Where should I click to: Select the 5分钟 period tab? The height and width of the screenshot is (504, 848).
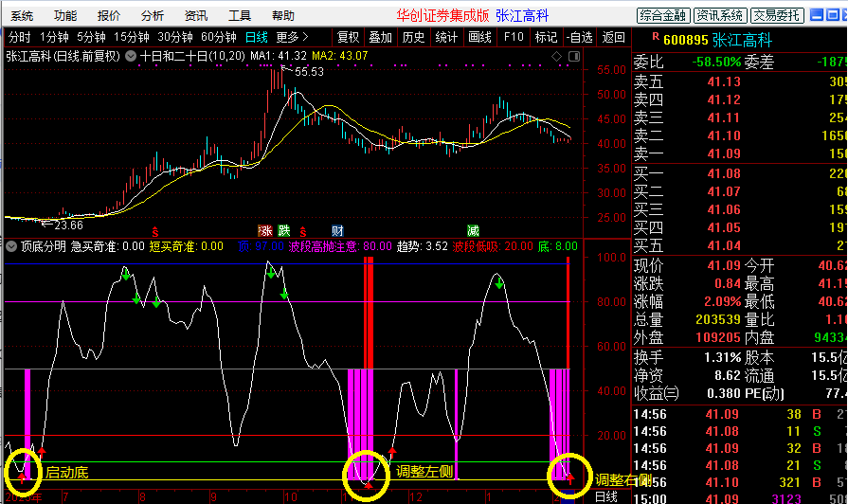coord(91,37)
